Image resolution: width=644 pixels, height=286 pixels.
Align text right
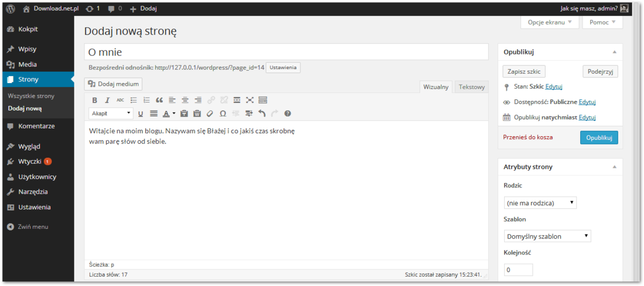click(198, 100)
